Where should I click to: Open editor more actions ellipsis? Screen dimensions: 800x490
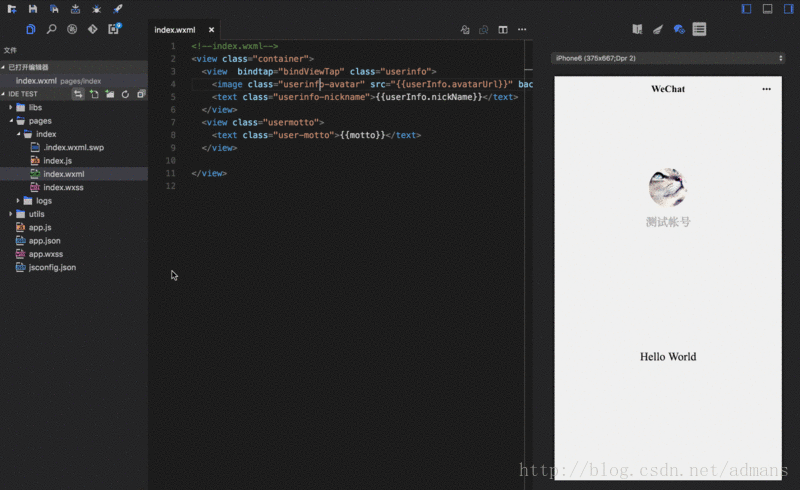(x=522, y=30)
